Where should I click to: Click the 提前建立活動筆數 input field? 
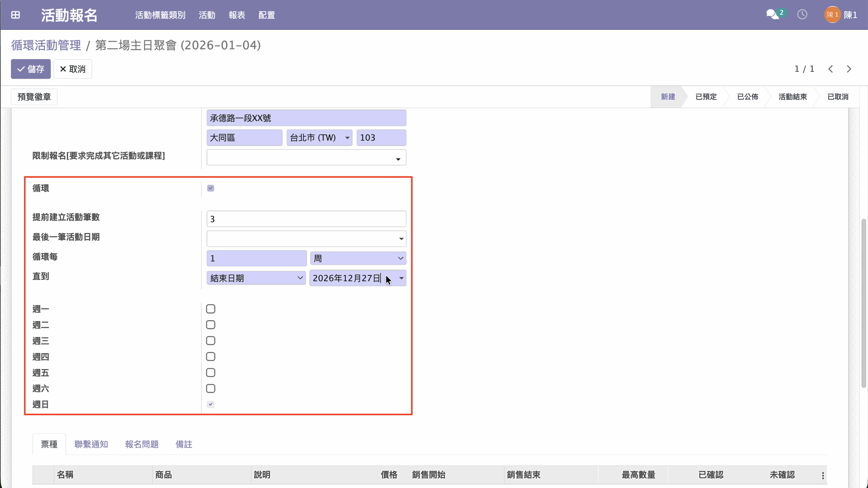pos(306,219)
